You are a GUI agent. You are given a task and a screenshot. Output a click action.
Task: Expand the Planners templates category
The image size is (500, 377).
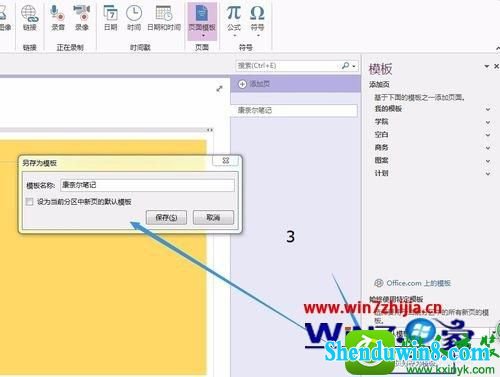(488, 174)
